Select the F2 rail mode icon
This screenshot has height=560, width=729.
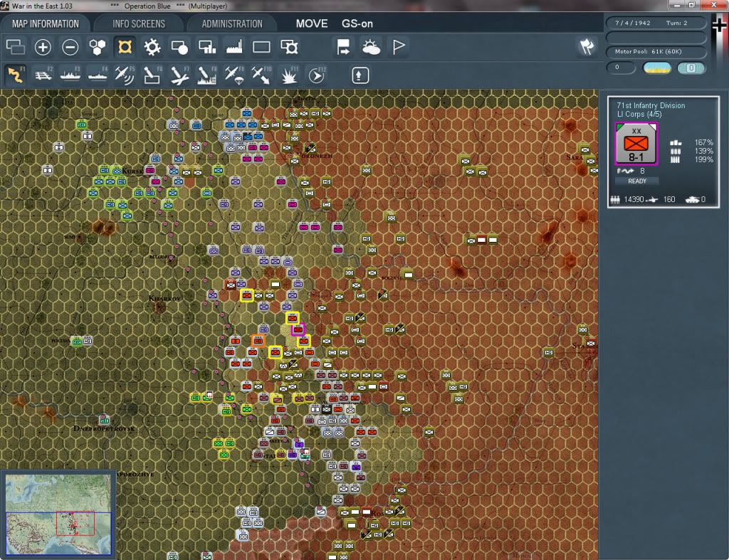[43, 75]
